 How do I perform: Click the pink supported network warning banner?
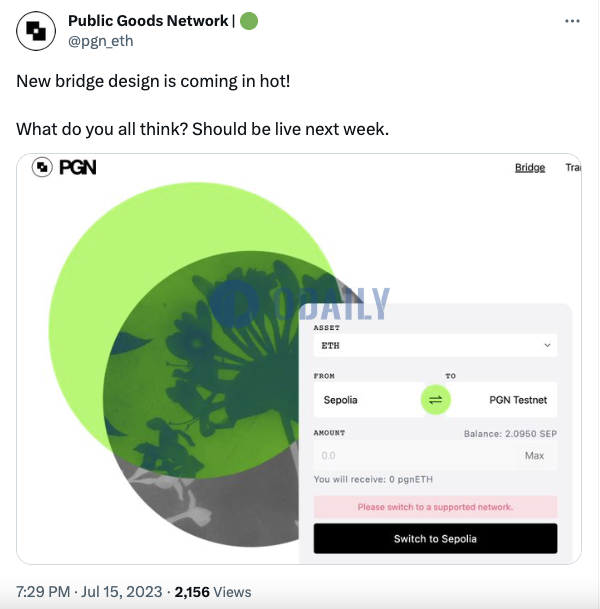435,507
